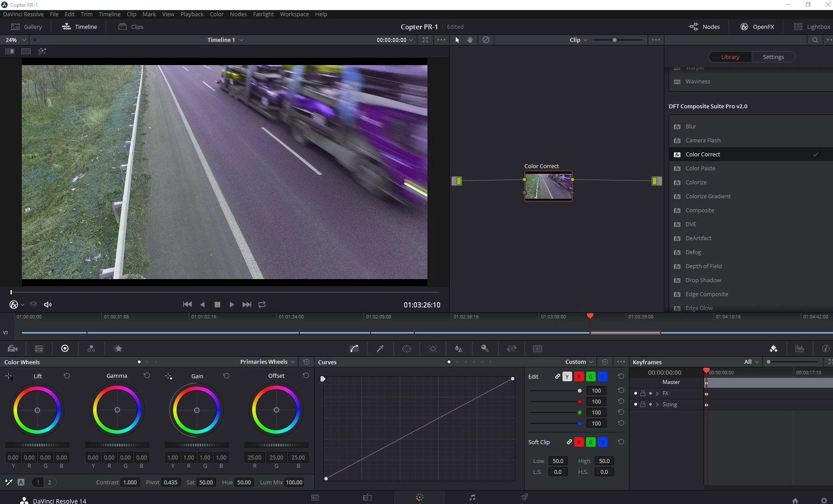Open the Stereoscopic 3D palette
The image size is (833, 504).
point(538,349)
